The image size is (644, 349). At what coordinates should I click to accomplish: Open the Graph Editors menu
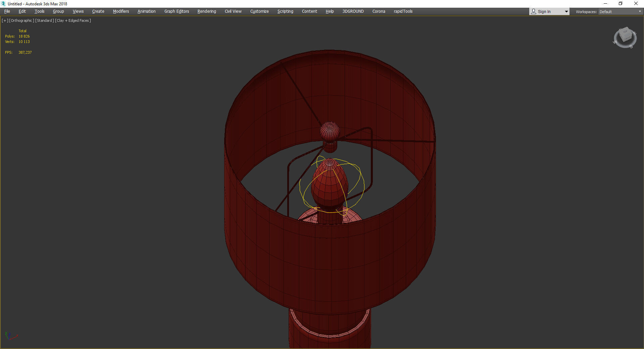click(177, 11)
